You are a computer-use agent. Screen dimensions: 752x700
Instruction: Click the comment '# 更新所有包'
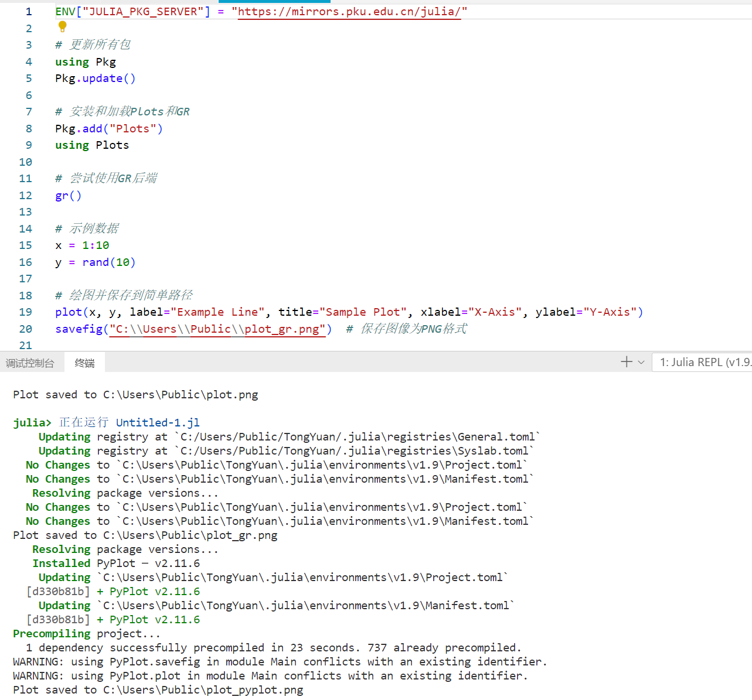coord(93,45)
